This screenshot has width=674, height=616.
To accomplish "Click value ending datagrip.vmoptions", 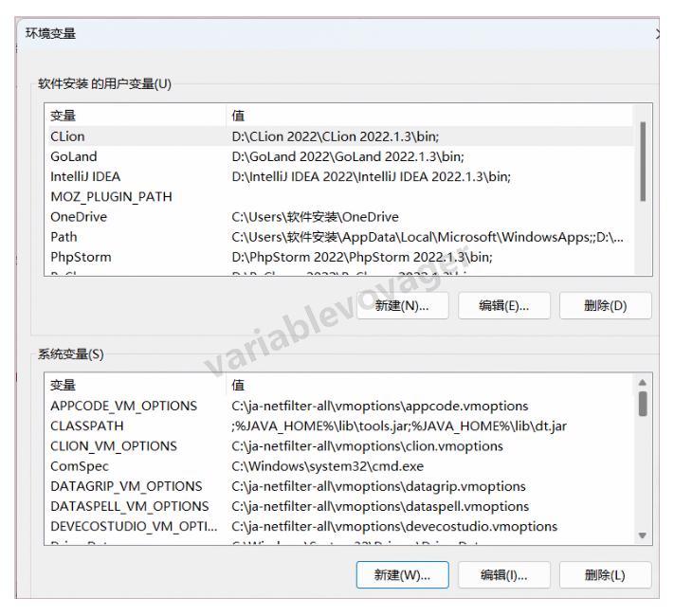I will pyautogui.click(x=378, y=486).
